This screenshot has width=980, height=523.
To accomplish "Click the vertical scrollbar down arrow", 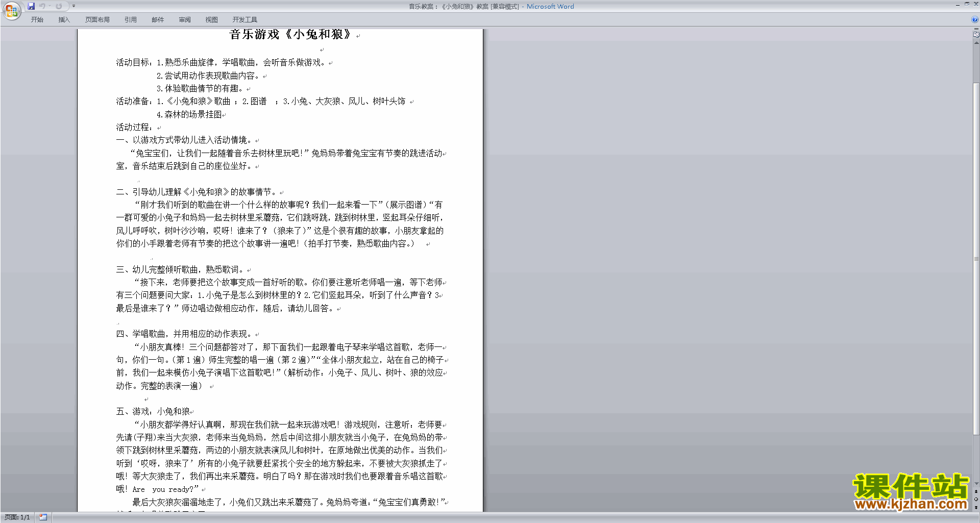I will (976, 484).
